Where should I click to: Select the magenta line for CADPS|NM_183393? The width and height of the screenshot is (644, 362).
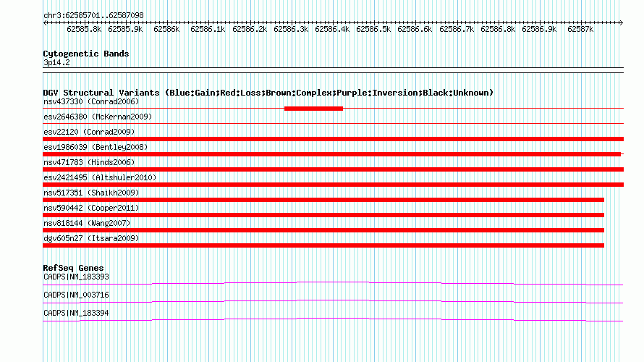(x=333, y=283)
